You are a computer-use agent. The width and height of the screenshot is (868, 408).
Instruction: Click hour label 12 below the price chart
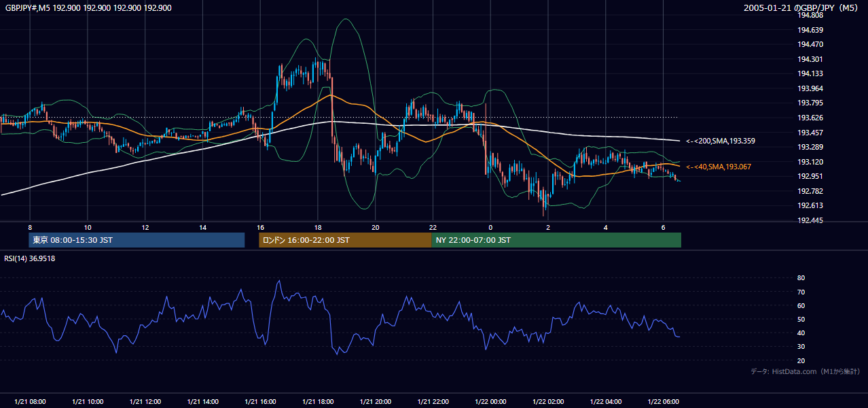tap(145, 227)
